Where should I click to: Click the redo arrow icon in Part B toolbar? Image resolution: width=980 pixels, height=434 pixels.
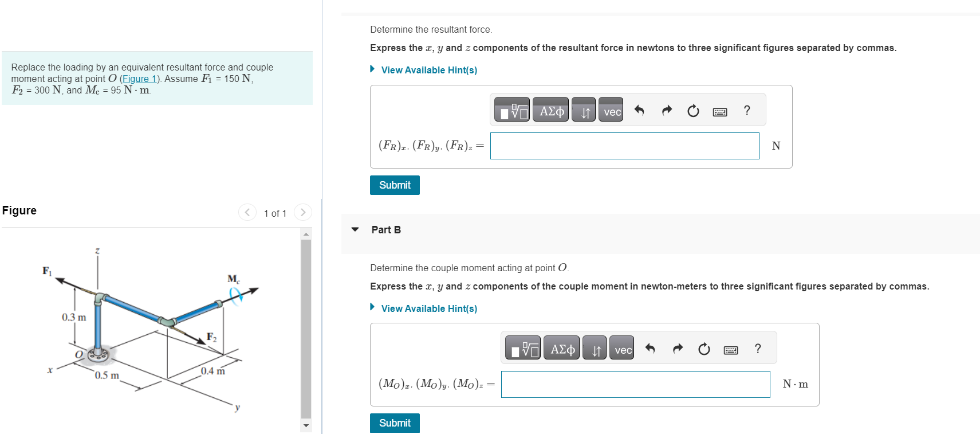click(x=677, y=348)
